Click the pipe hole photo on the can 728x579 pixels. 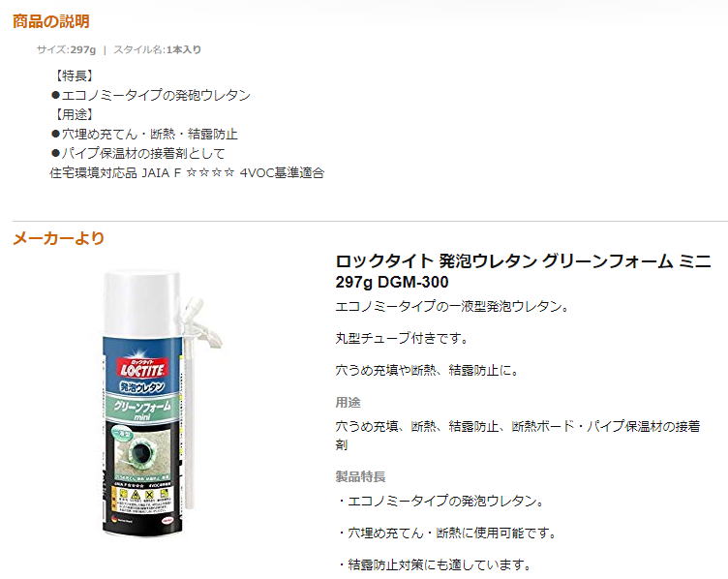point(141,451)
